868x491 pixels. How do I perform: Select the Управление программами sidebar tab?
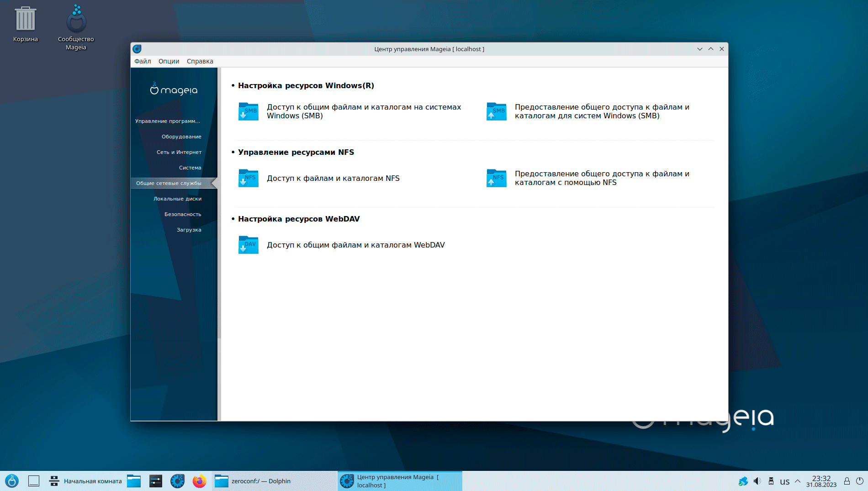(x=174, y=121)
